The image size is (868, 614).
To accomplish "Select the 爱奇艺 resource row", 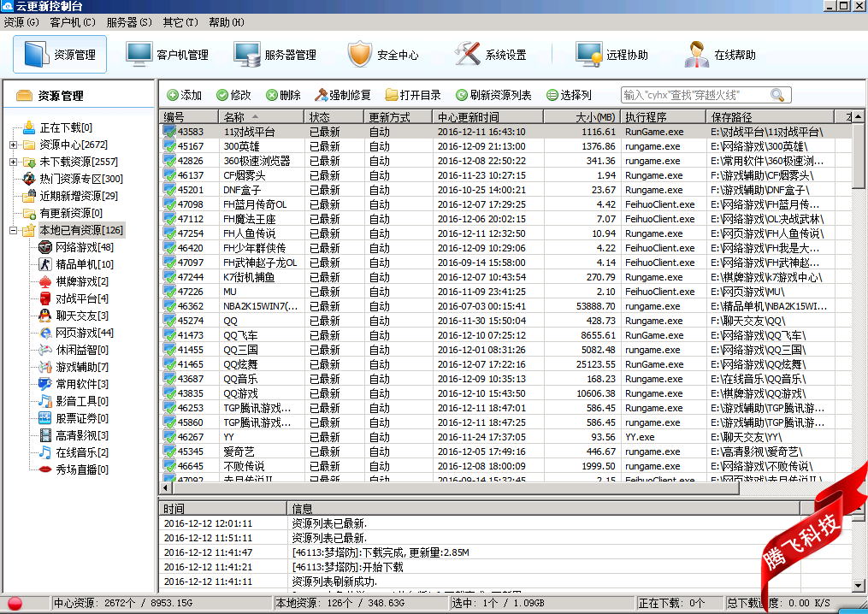I will tap(506, 452).
